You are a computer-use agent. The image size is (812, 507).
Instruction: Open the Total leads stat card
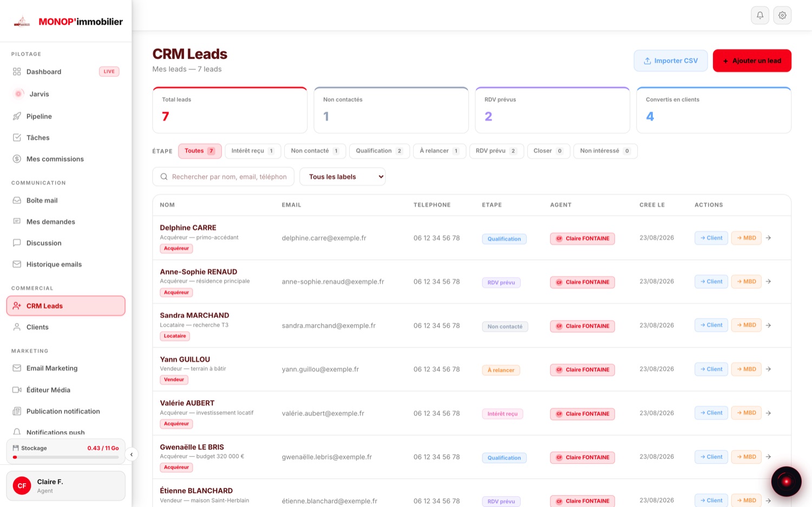(x=230, y=110)
